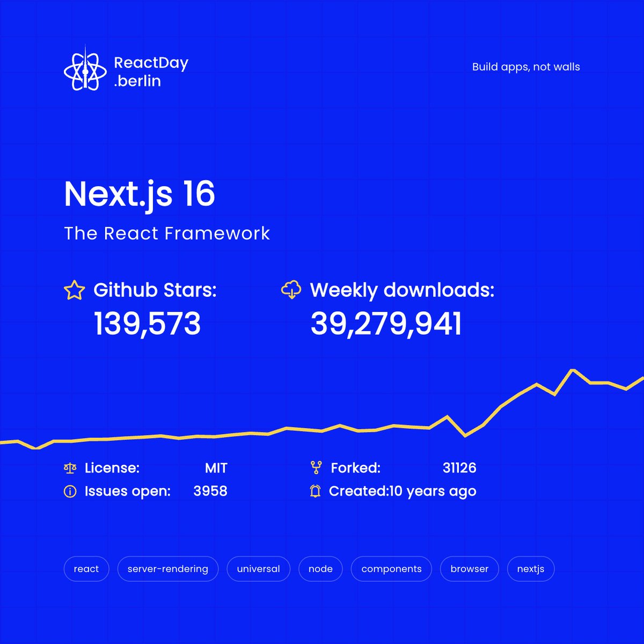Screen dimensions: 644x644
Task: Select the components tag
Action: click(392, 569)
